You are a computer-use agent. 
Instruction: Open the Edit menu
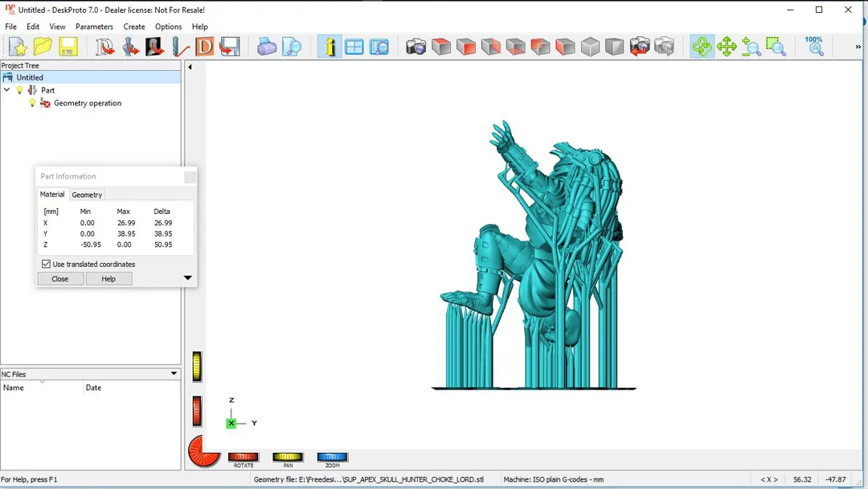[x=33, y=27]
